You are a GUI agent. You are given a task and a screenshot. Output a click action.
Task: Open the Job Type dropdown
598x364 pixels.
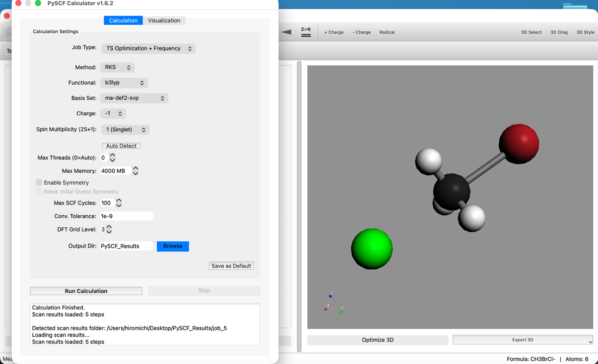pos(148,49)
